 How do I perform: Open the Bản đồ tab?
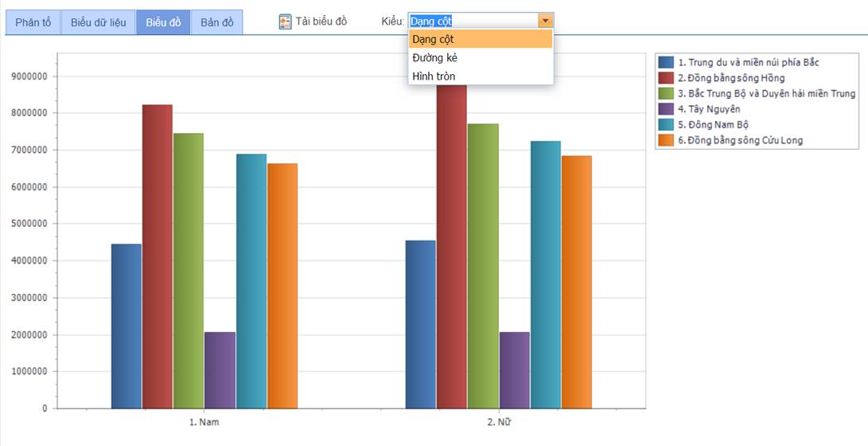tap(216, 22)
